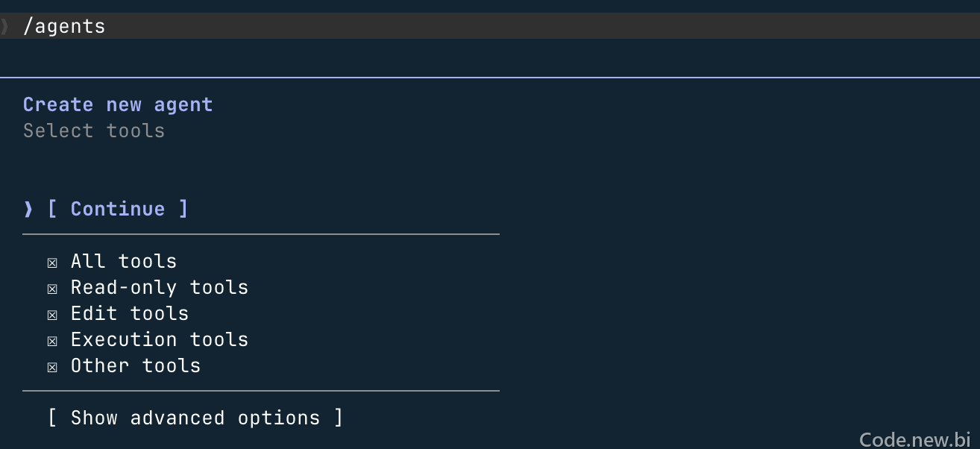This screenshot has height=449, width=980.
Task: Select the All tools label text
Action: coord(124,261)
